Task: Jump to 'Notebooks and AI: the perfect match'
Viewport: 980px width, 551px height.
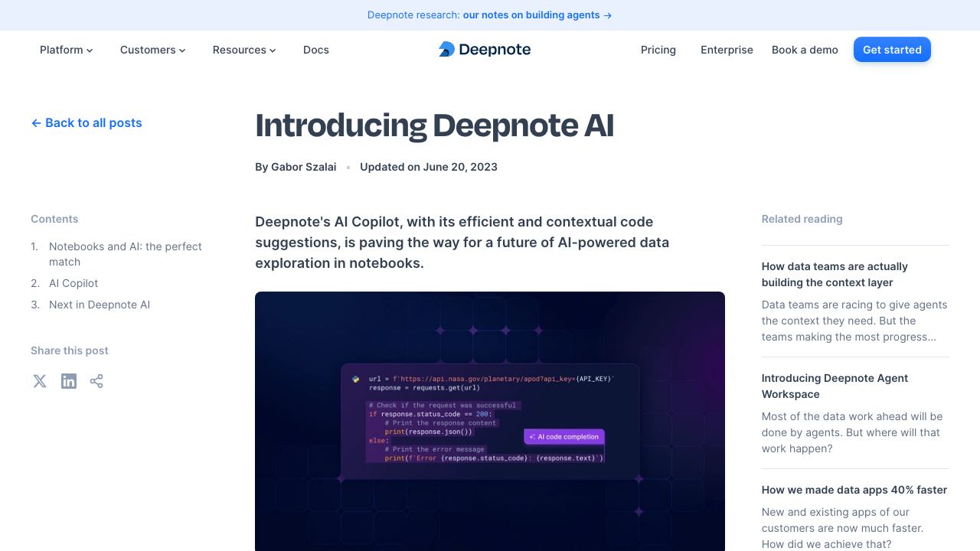Action: click(x=126, y=254)
